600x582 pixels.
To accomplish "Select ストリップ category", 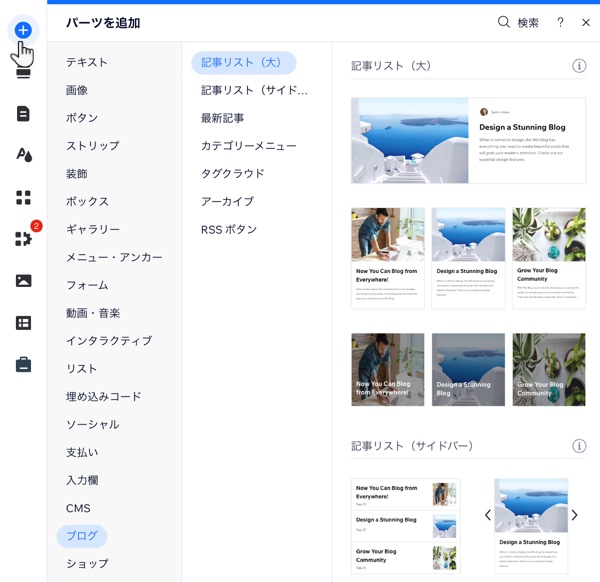I will point(93,145).
